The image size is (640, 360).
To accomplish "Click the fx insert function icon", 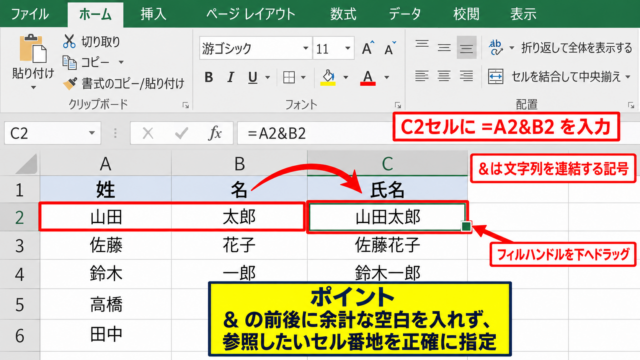I will [x=215, y=133].
